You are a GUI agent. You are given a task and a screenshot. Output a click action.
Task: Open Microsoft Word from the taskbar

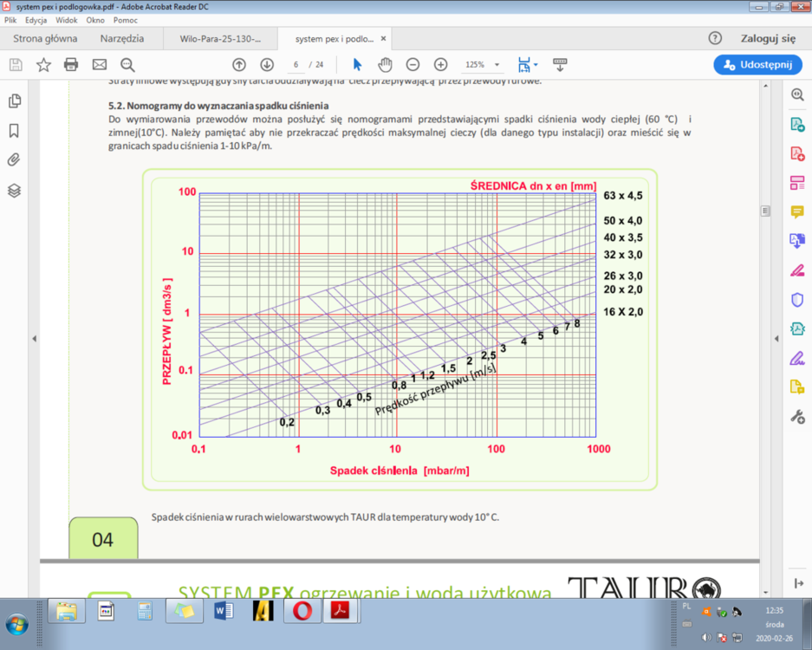click(x=223, y=612)
